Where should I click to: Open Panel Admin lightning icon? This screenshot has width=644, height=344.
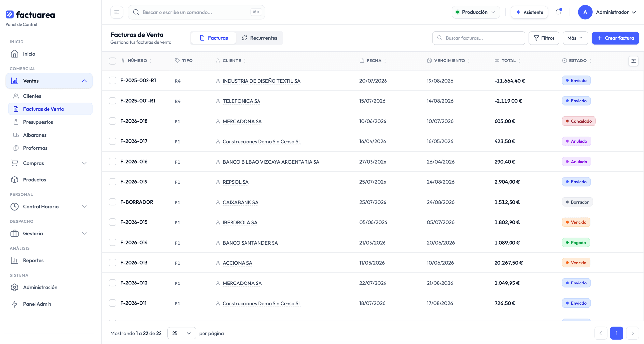[14, 304]
